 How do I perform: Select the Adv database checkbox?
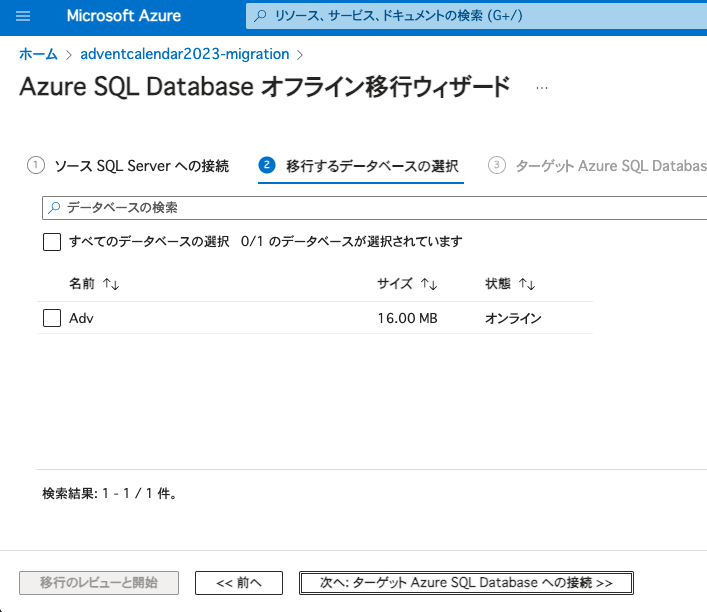coord(52,319)
